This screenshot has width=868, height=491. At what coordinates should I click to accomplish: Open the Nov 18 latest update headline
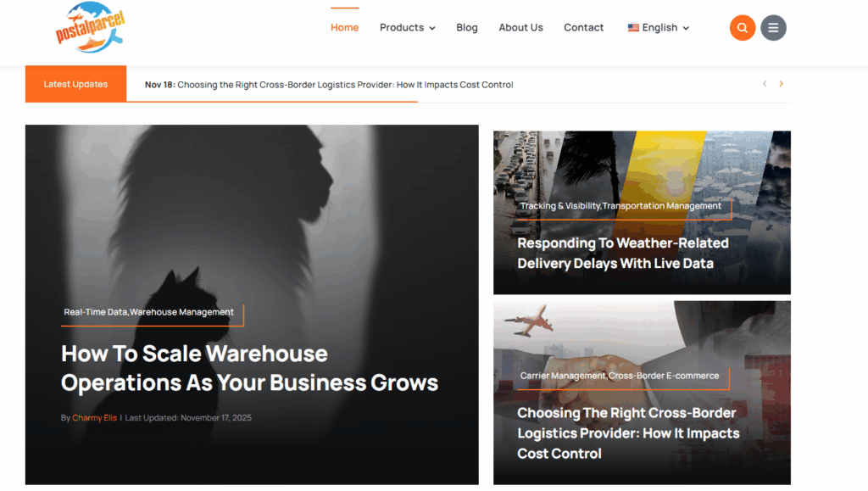pyautogui.click(x=329, y=85)
